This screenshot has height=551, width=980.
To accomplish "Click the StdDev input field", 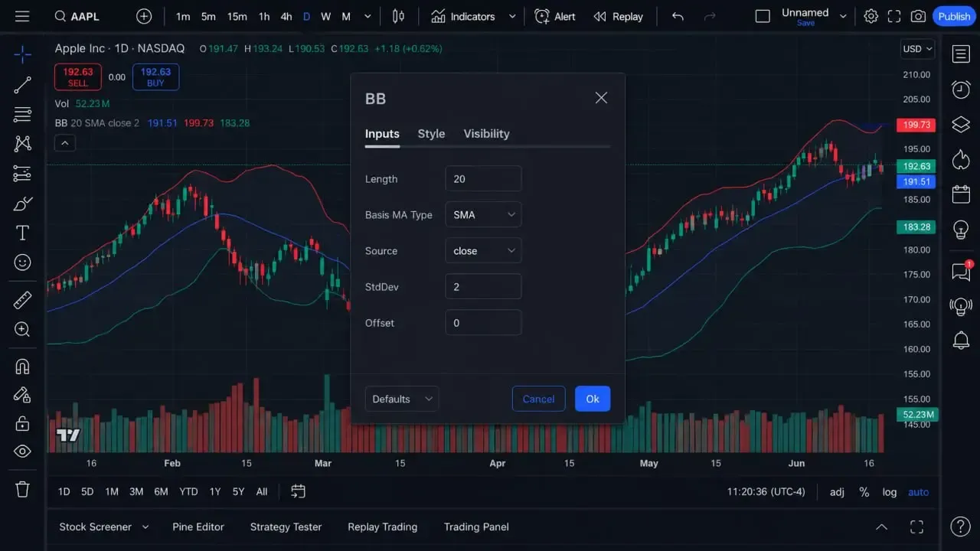I will [483, 286].
